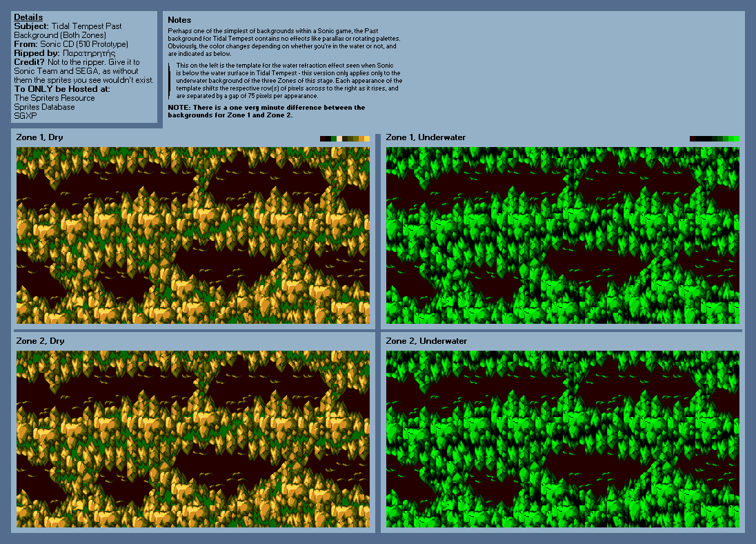Click the Zone 2, Dry background image
The width and height of the screenshot is (756, 544).
click(x=193, y=439)
